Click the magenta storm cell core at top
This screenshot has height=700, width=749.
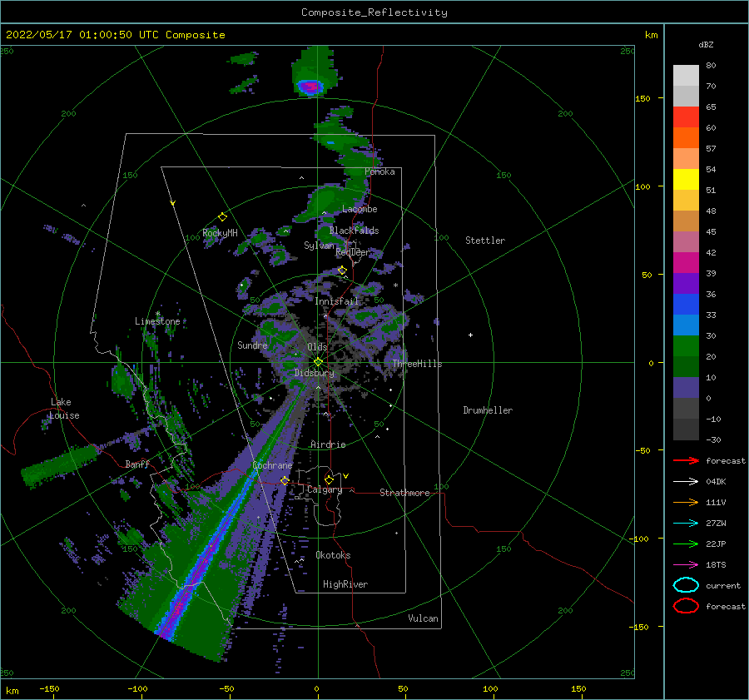tap(311, 87)
